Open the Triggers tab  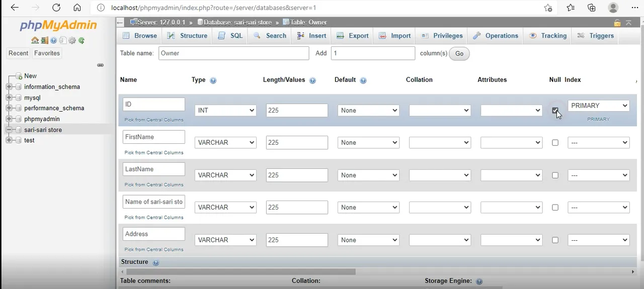coord(596,36)
